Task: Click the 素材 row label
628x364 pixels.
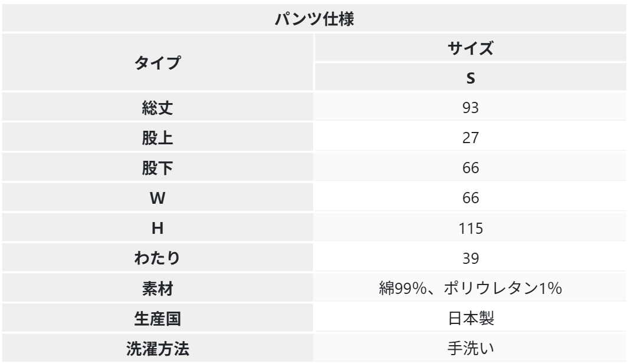Action: [x=157, y=288]
